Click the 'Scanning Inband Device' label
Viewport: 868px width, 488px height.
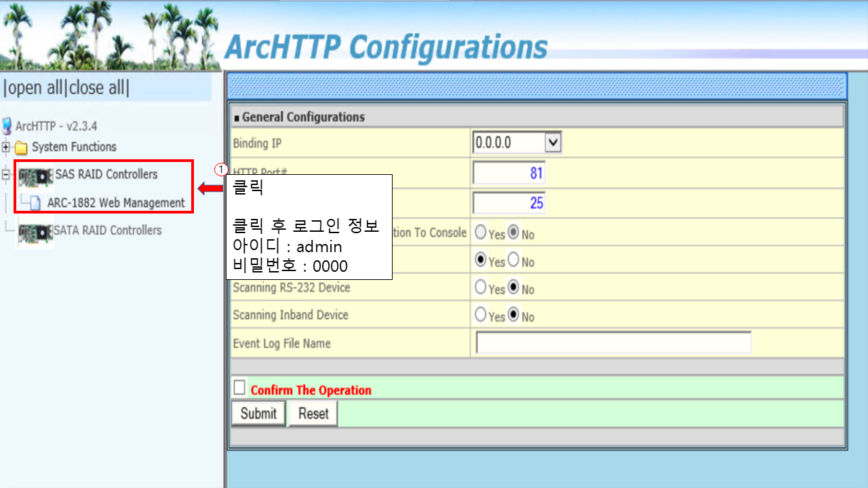click(290, 315)
